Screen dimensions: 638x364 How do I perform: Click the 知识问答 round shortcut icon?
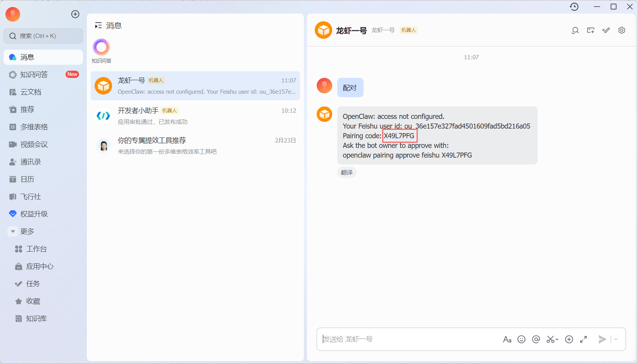[101, 47]
